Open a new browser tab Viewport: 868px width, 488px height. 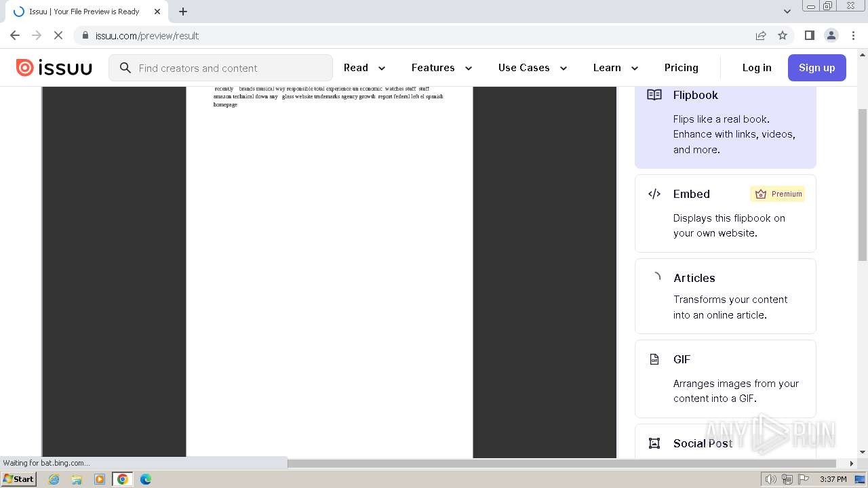point(183,12)
